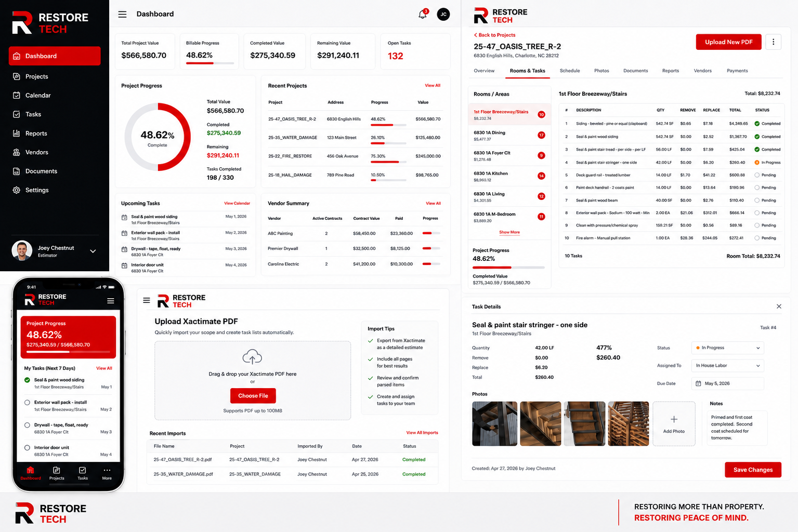
Task: Switch to the Schedule tab
Action: click(x=570, y=71)
